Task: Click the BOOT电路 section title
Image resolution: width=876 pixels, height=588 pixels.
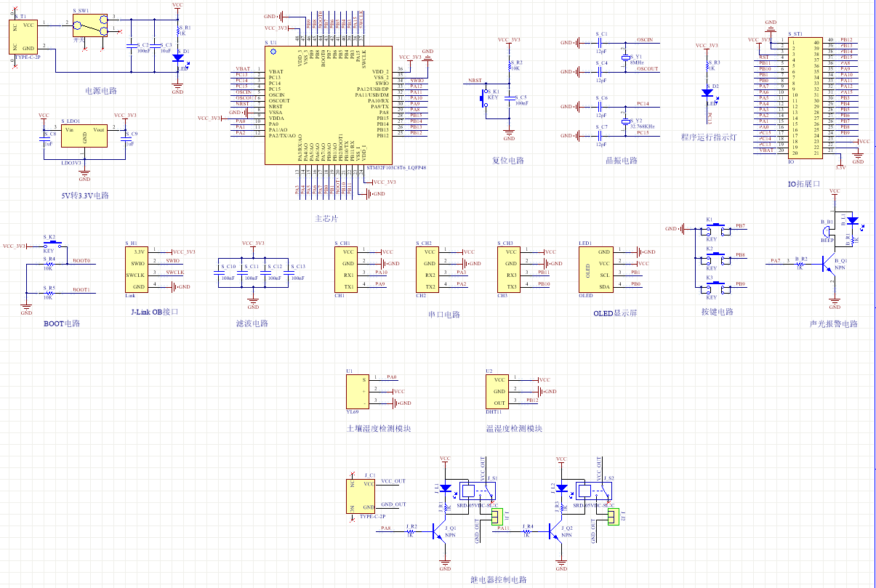Action: 62,323
